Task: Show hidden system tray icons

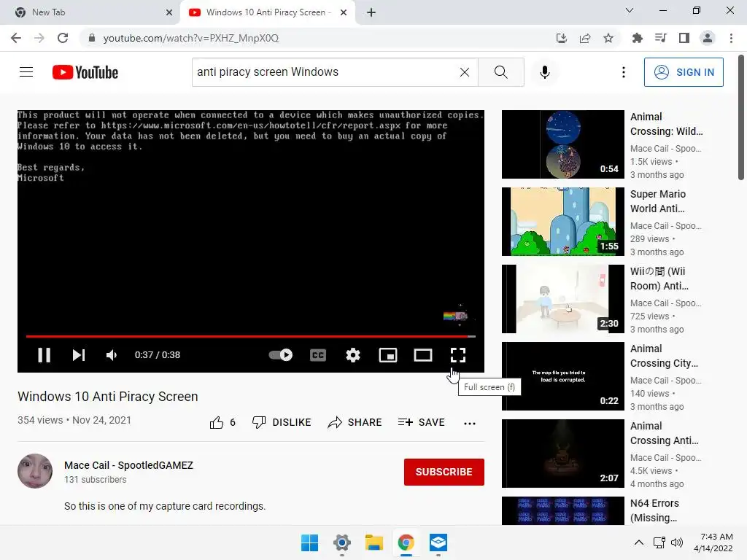Action: (x=639, y=542)
